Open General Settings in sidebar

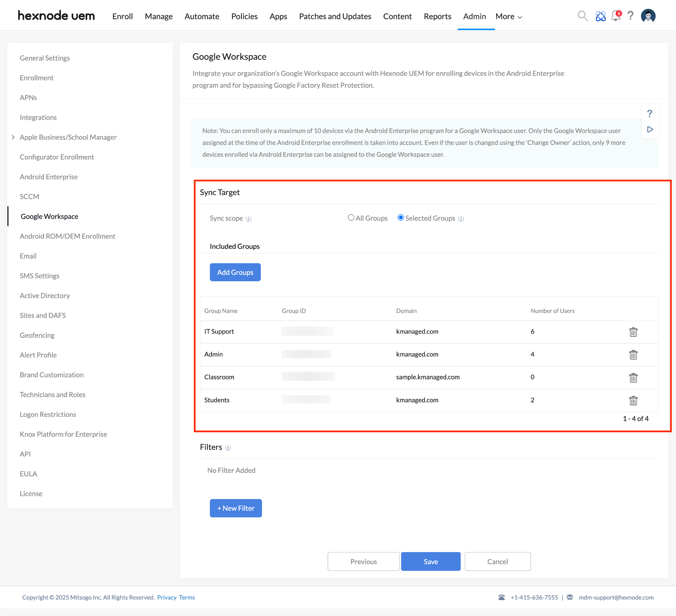[45, 58]
